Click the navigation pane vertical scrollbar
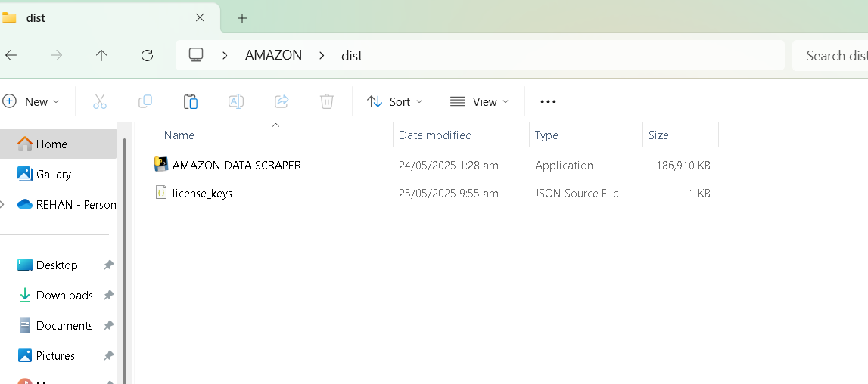 125,260
